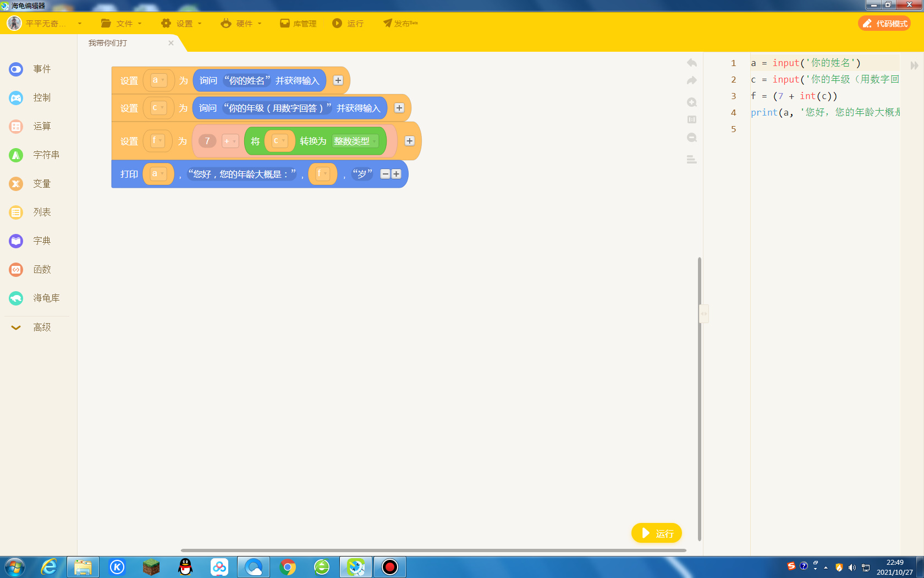924x578 pixels.
Task: Remove last item from the print block
Action: [x=386, y=174]
